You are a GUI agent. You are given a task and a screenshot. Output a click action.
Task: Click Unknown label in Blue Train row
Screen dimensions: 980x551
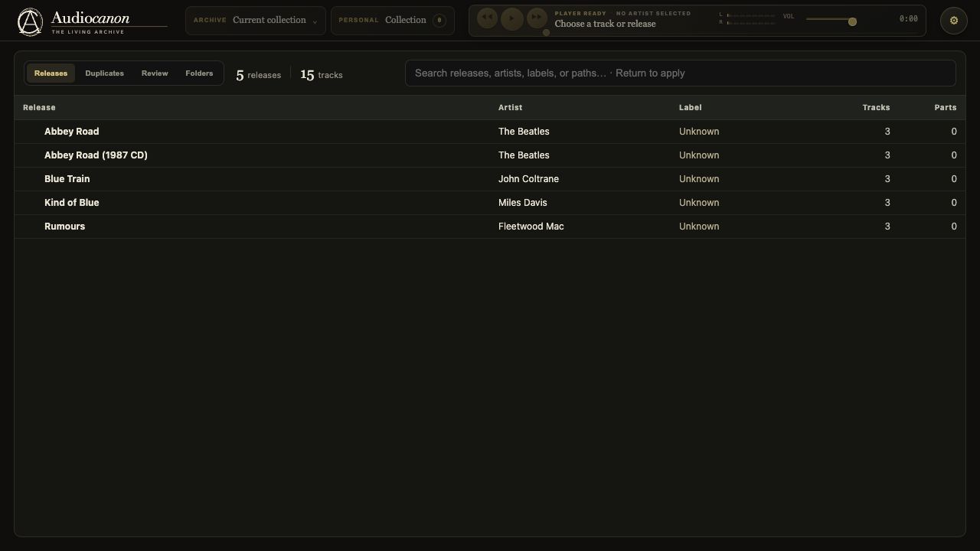tap(699, 179)
